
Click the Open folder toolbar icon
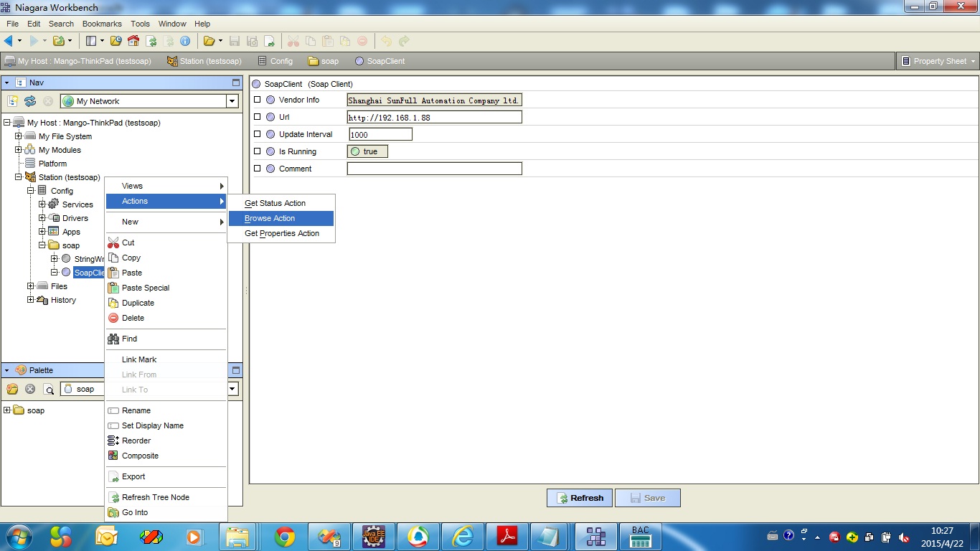pyautogui.click(x=209, y=41)
